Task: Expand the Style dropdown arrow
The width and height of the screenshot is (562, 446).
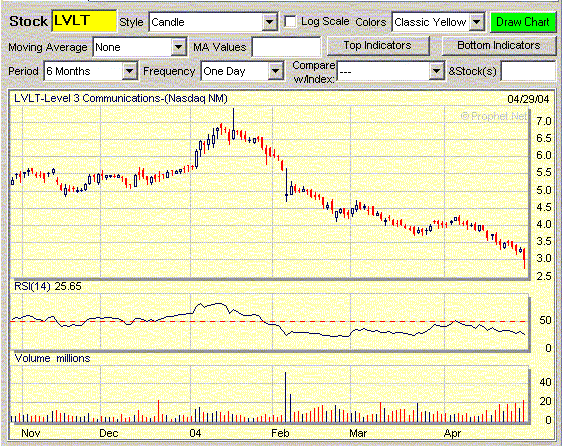Action: [270, 22]
